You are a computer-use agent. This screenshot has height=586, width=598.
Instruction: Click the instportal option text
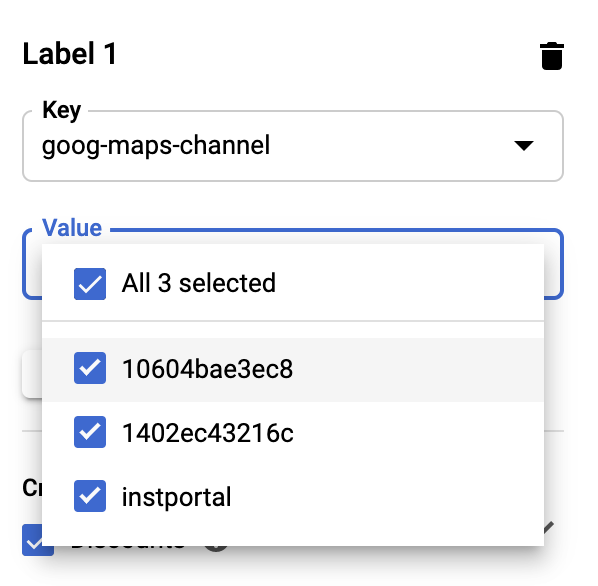[177, 498]
